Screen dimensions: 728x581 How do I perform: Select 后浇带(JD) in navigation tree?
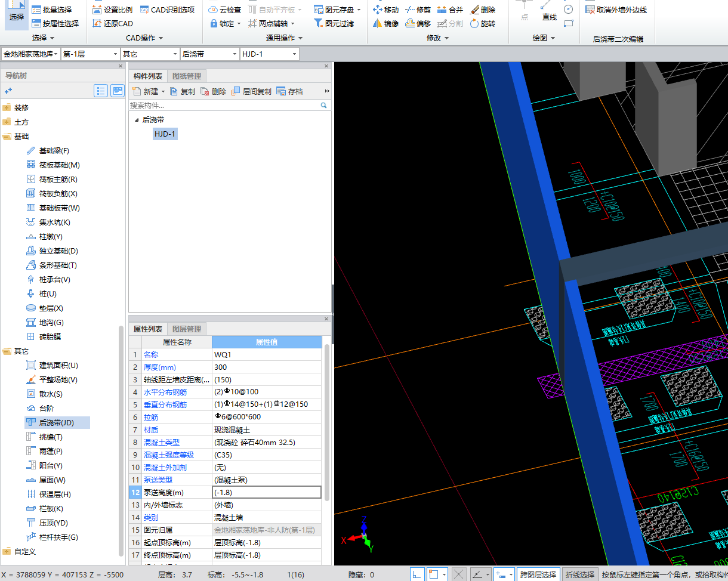(57, 423)
